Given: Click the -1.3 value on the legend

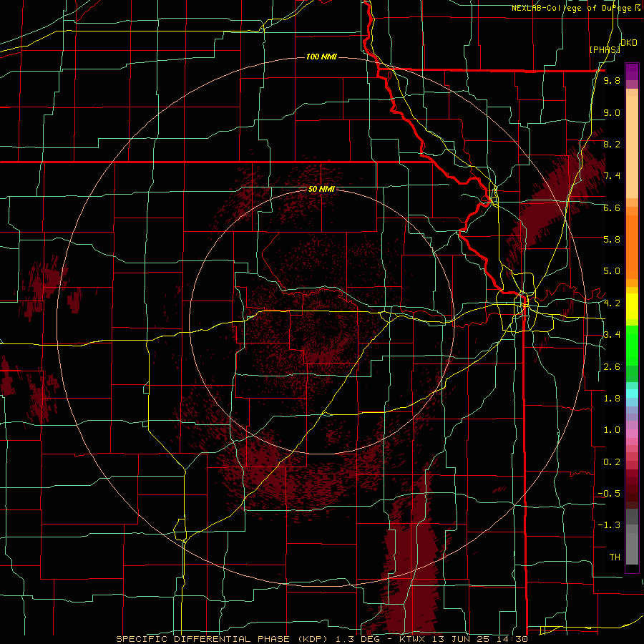Looking at the screenshot, I should pyautogui.click(x=609, y=525).
